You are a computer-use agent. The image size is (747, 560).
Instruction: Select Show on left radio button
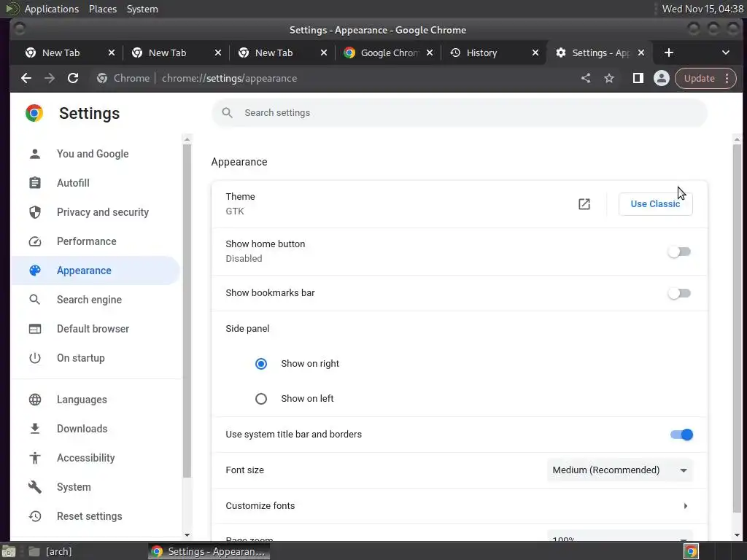261,399
